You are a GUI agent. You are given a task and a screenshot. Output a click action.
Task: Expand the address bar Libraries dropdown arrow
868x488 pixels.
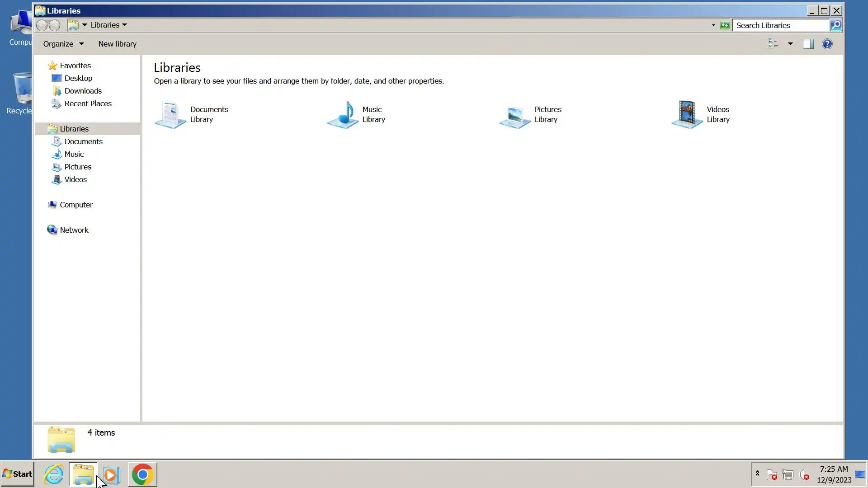pos(125,25)
